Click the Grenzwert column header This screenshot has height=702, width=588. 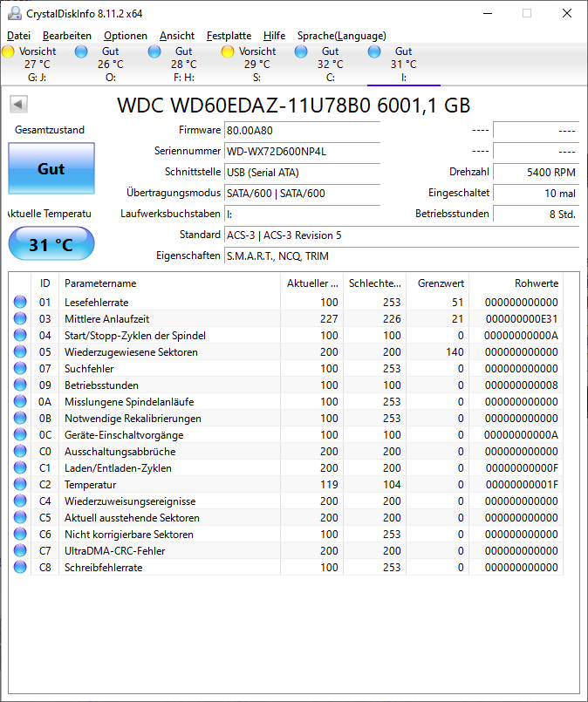pyautogui.click(x=438, y=283)
